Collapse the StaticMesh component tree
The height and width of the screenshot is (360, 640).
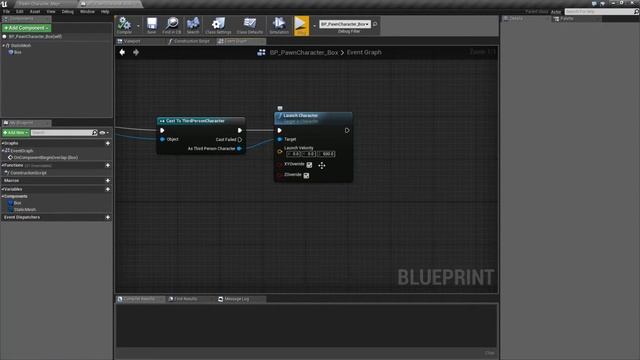[4, 46]
